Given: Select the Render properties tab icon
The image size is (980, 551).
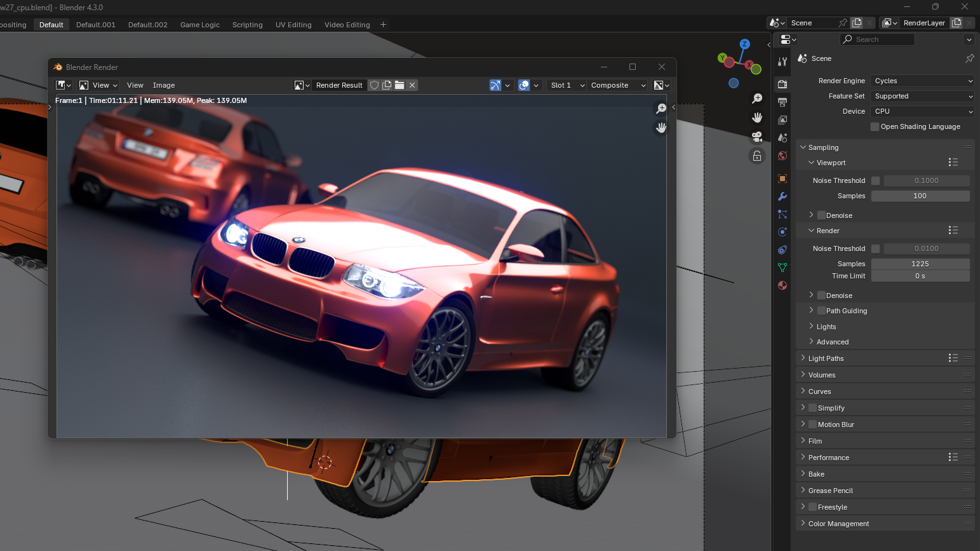Looking at the screenshot, I should coord(782,84).
